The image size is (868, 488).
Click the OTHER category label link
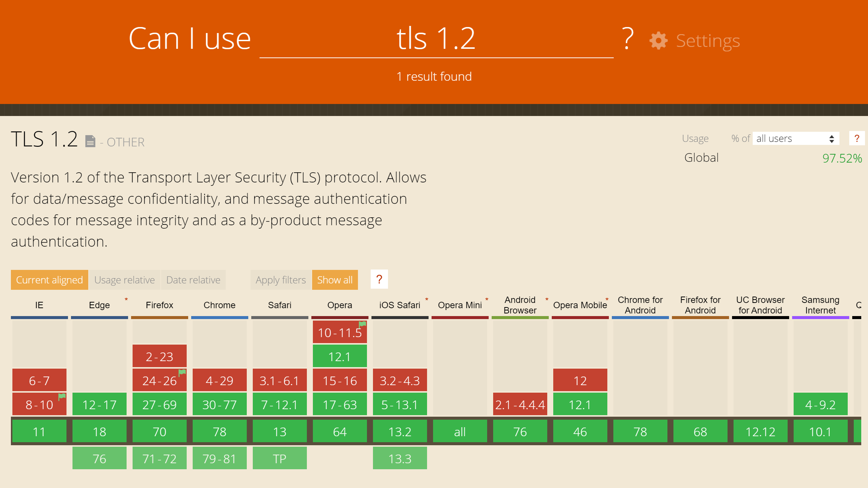(125, 142)
